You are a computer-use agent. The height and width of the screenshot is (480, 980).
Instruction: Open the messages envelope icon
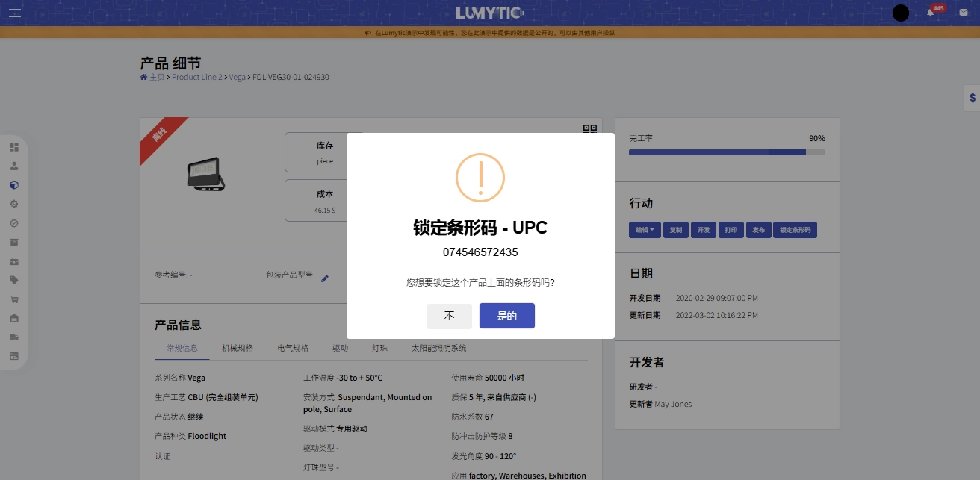click(963, 12)
